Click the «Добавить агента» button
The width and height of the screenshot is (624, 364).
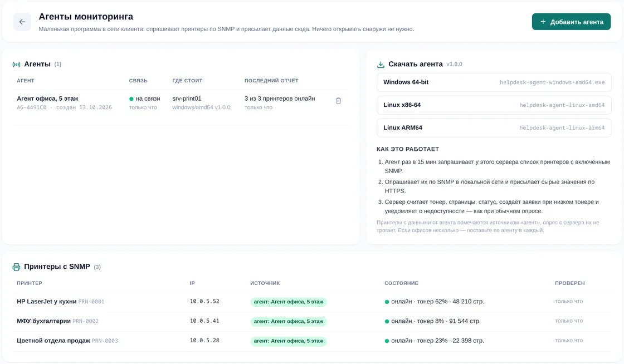coord(571,22)
